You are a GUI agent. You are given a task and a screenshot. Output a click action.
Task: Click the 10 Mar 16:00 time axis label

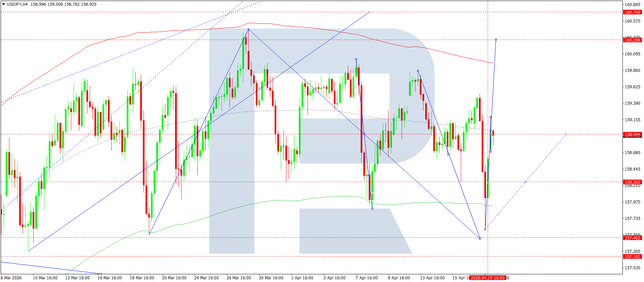coord(45,278)
